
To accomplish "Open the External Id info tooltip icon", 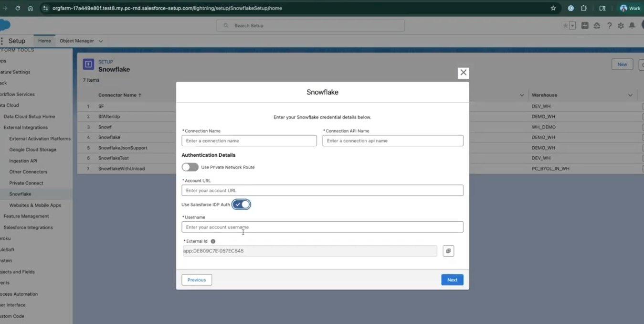I will click(213, 241).
